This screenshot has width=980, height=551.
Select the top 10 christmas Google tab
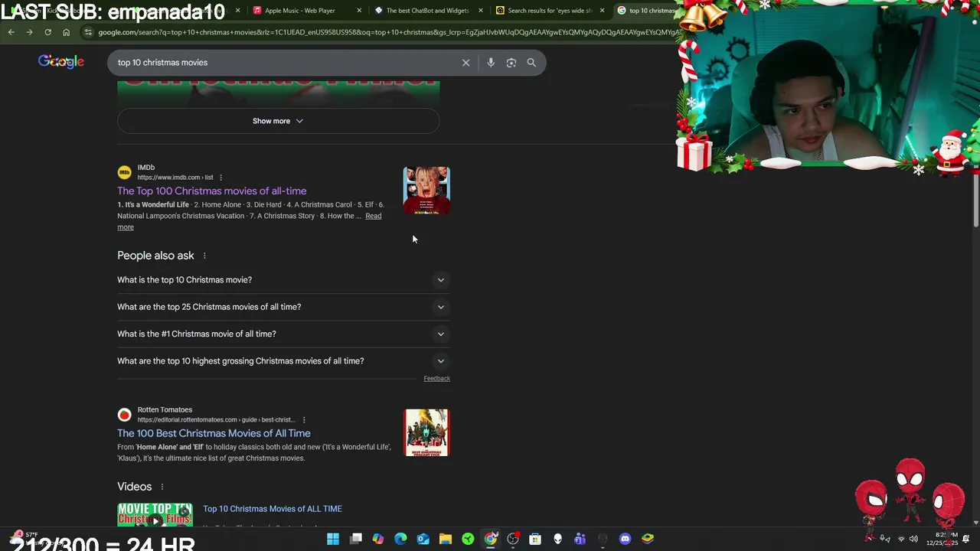click(647, 11)
